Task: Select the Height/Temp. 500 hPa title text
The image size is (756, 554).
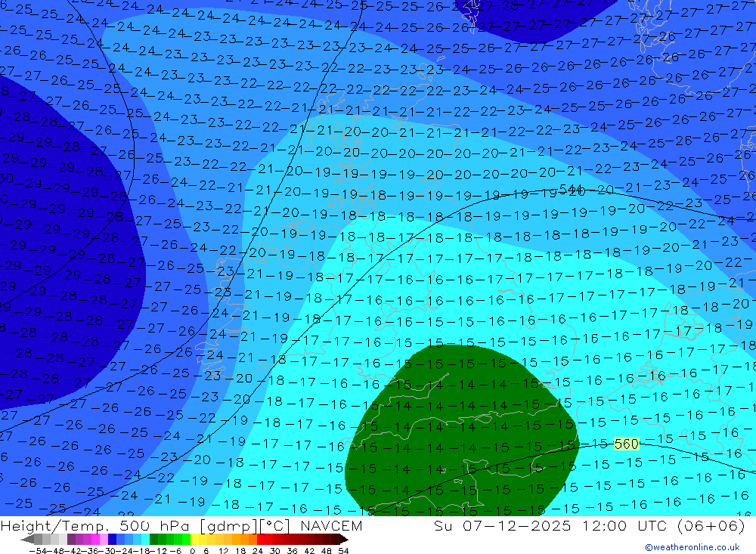Action: click(97, 525)
